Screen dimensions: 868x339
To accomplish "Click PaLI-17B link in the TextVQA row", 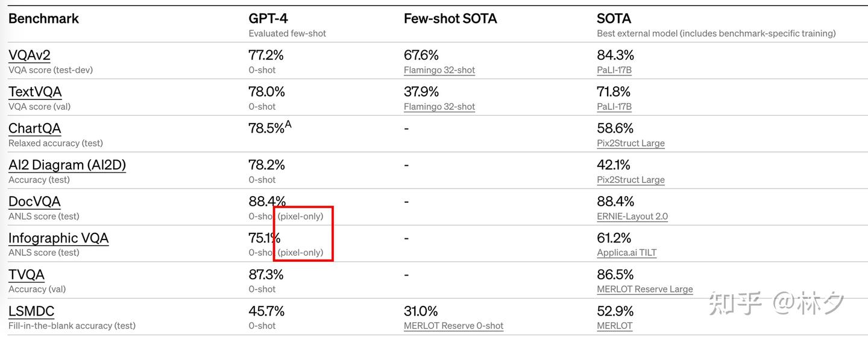I will [x=614, y=107].
